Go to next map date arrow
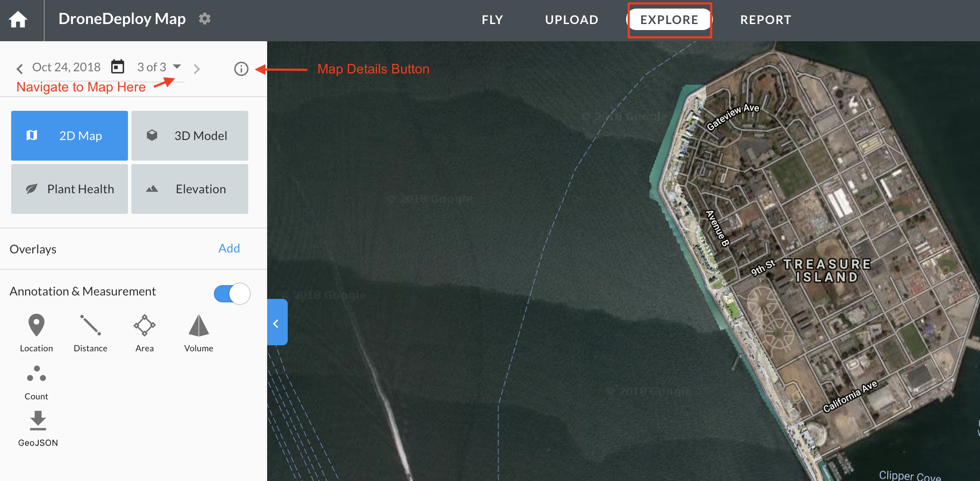 coord(197,69)
